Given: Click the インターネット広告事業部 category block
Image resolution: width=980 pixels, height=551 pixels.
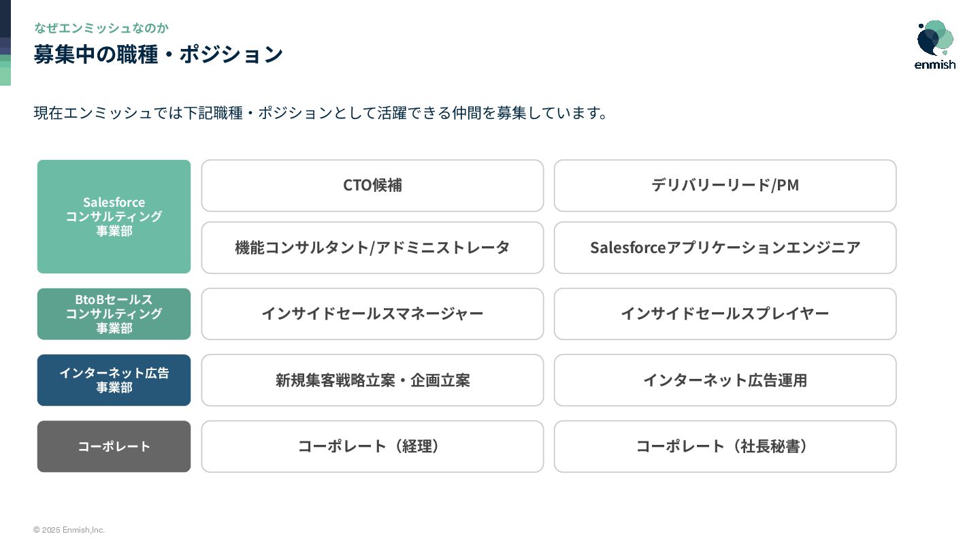Looking at the screenshot, I should (114, 380).
